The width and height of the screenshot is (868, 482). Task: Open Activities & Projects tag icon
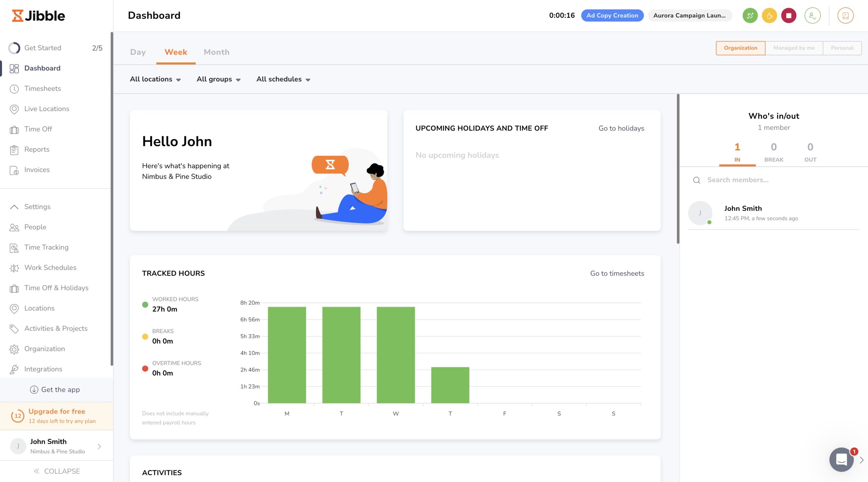[14, 329]
